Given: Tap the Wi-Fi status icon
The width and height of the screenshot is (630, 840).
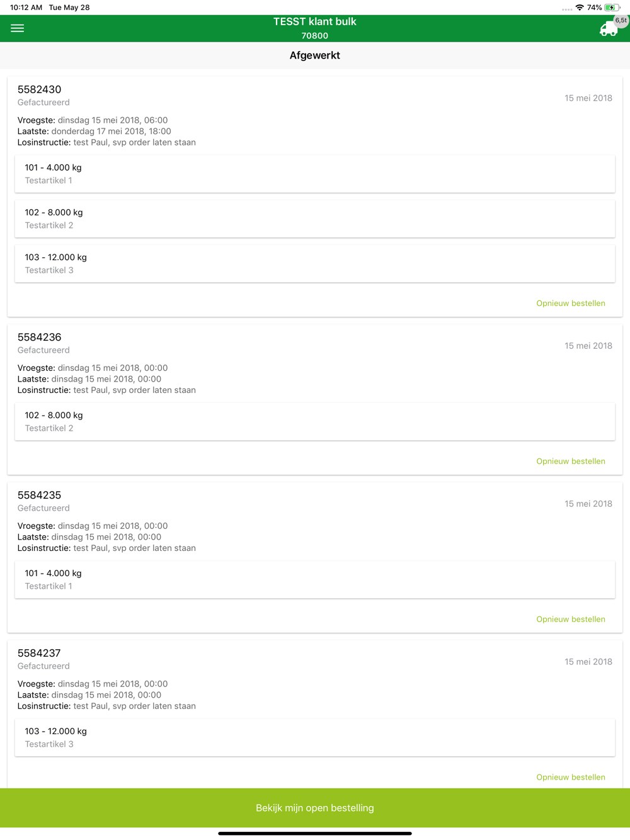Looking at the screenshot, I should click(x=580, y=8).
